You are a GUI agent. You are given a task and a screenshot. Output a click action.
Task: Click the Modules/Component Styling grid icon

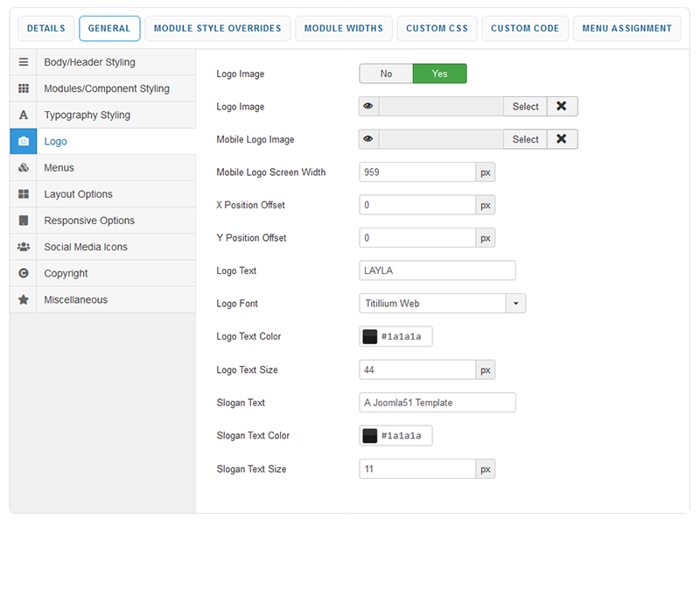point(24,88)
